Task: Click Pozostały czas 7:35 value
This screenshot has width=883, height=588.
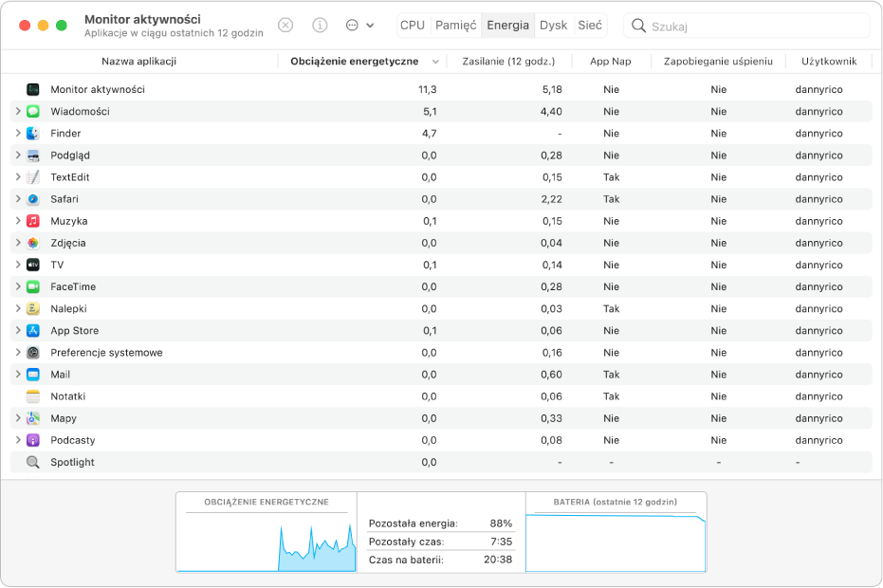Action: click(501, 542)
